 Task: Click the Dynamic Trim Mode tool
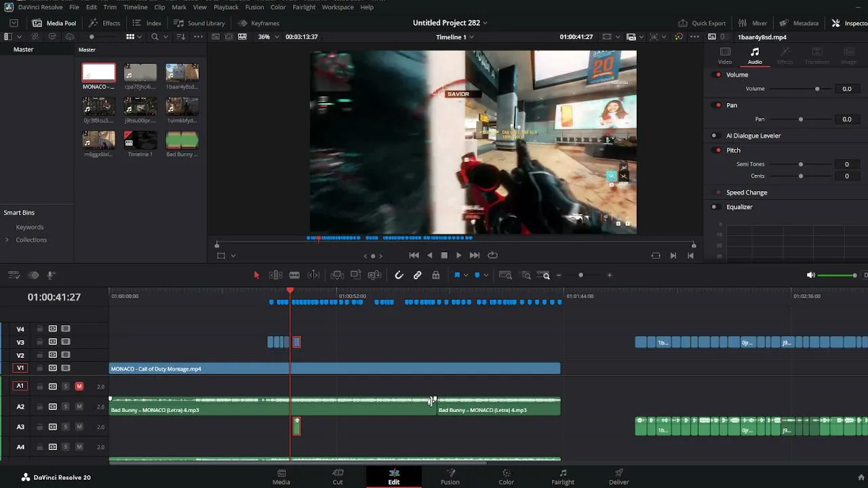coord(313,275)
